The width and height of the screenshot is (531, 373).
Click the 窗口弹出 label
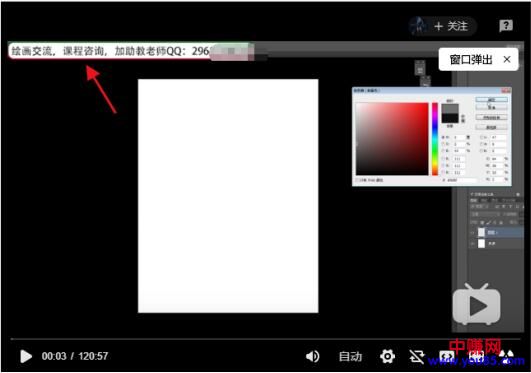point(471,60)
